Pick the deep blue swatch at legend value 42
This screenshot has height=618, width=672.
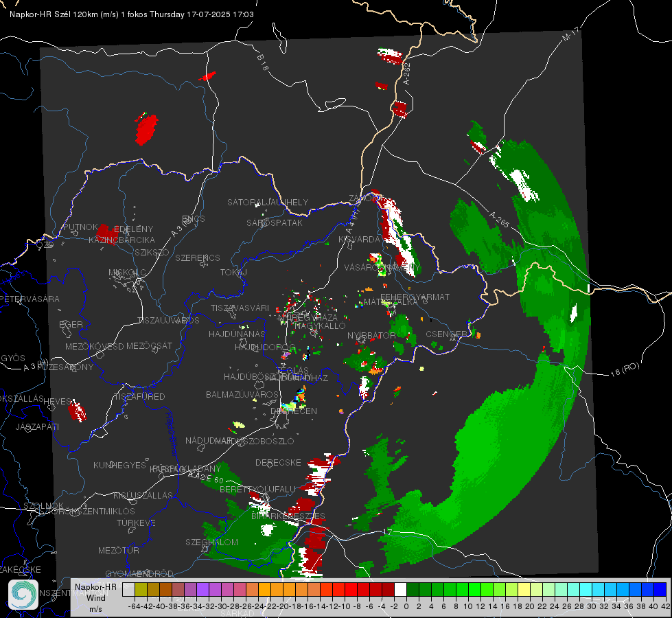tap(660, 589)
